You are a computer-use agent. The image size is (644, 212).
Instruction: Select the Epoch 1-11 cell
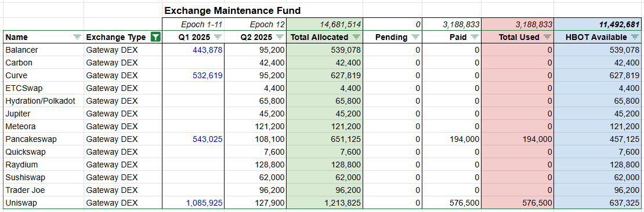pos(193,24)
